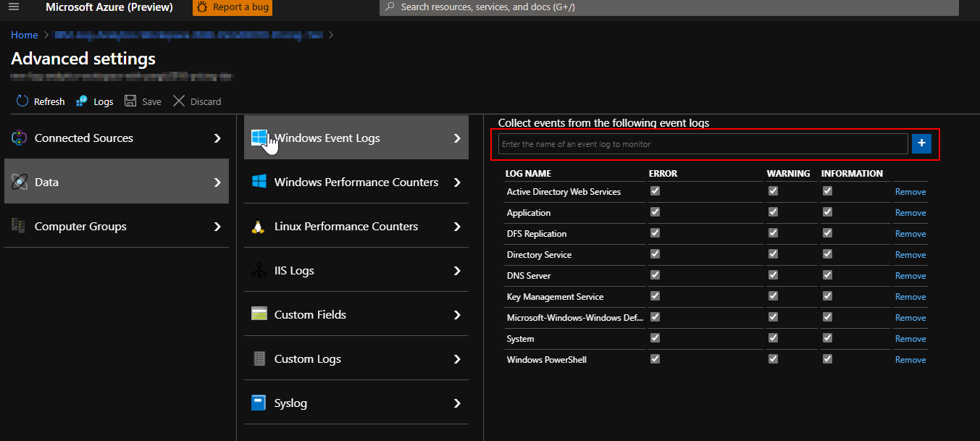Click the event log name input

pyautogui.click(x=703, y=144)
